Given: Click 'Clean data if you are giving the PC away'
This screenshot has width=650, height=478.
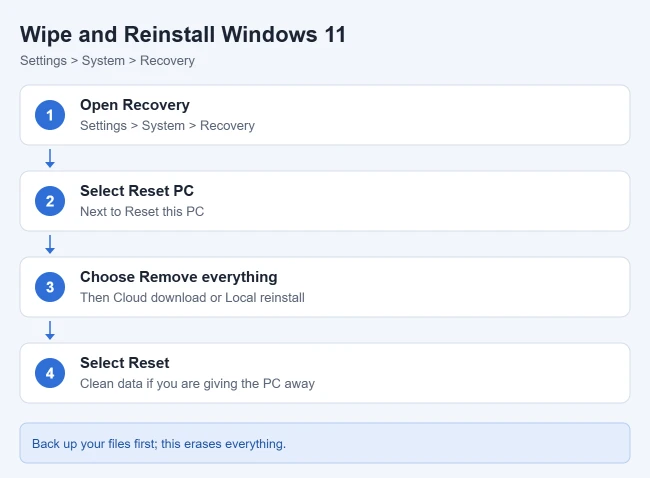Looking at the screenshot, I should [197, 383].
